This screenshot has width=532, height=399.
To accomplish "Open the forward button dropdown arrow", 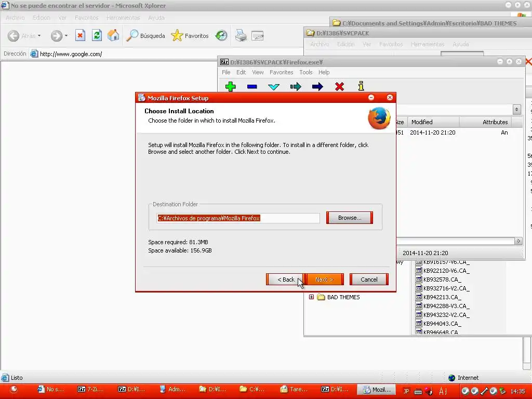I will click(x=66, y=36).
